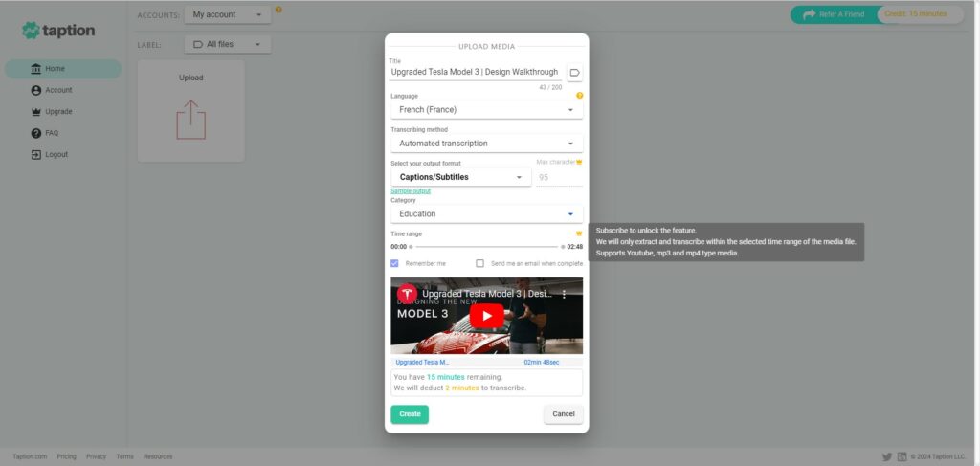Click the time range start handle
Image resolution: width=980 pixels, height=466 pixels.
[411, 247]
